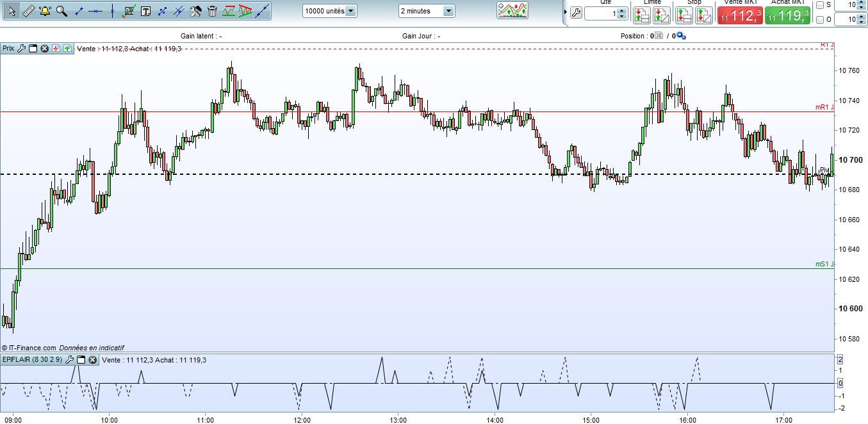Select the text annotation tool
Screen dimensions: 868x424
point(145,11)
